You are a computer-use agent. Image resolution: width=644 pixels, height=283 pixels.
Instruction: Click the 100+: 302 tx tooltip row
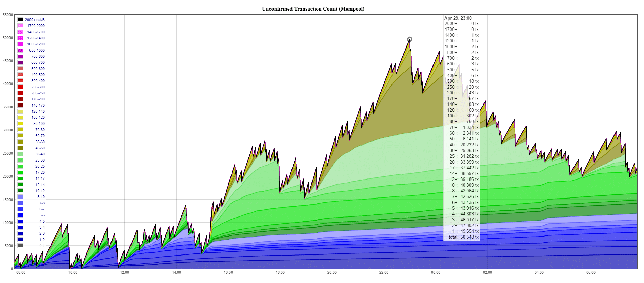(463, 116)
